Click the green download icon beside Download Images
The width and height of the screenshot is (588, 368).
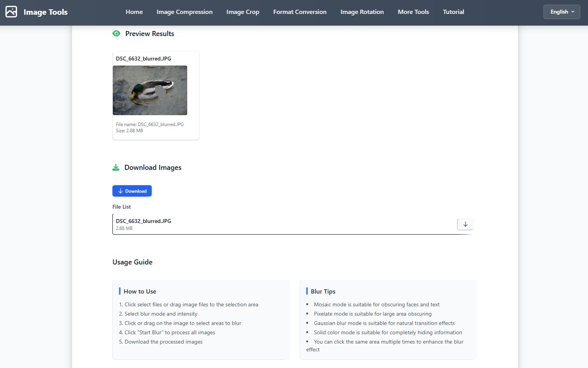click(x=116, y=168)
